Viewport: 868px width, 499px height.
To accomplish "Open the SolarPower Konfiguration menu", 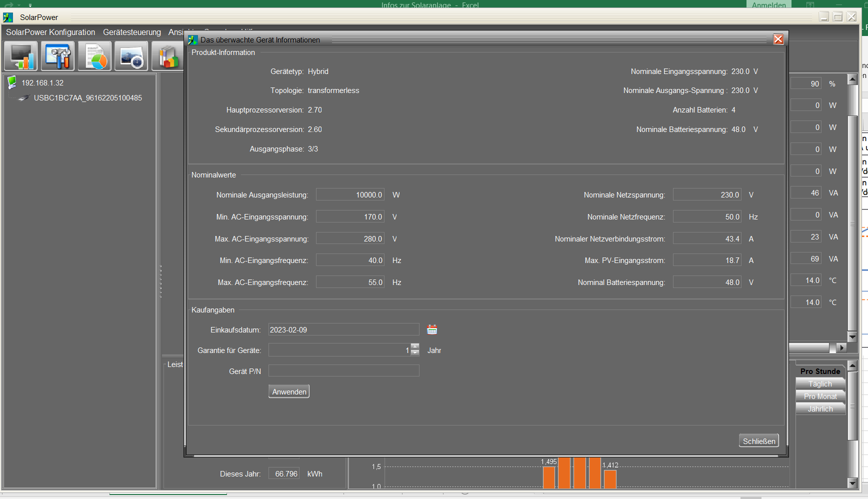I will tap(50, 32).
